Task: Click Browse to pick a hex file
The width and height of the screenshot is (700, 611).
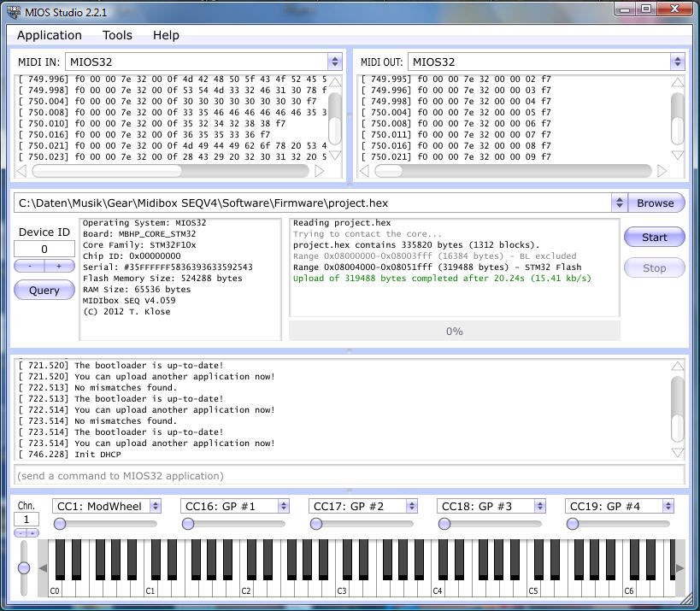Action: (656, 203)
